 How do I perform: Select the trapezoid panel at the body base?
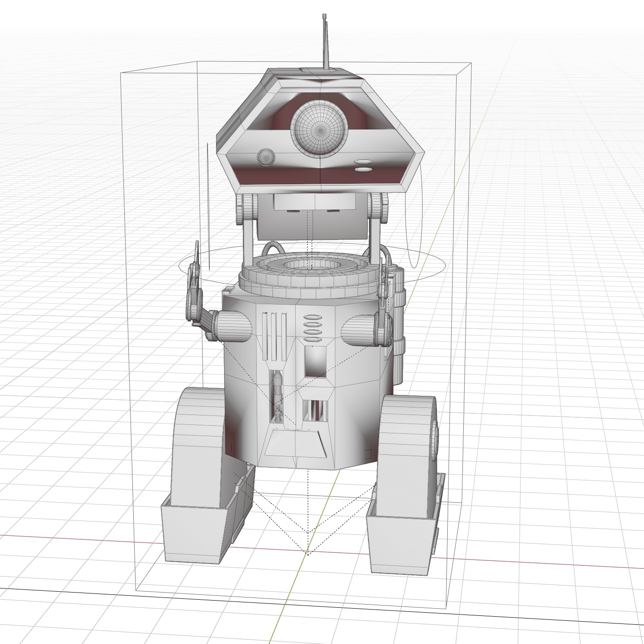click(296, 443)
